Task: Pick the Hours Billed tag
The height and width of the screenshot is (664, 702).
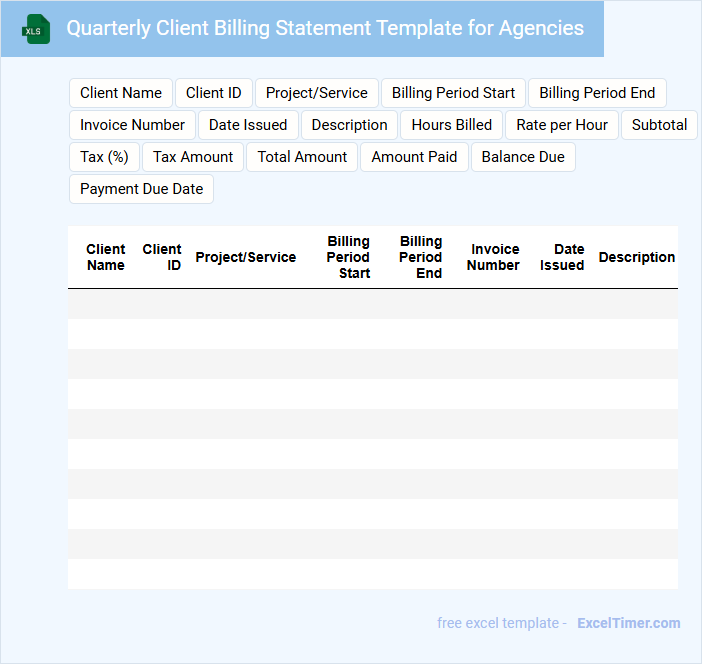Action: point(452,125)
